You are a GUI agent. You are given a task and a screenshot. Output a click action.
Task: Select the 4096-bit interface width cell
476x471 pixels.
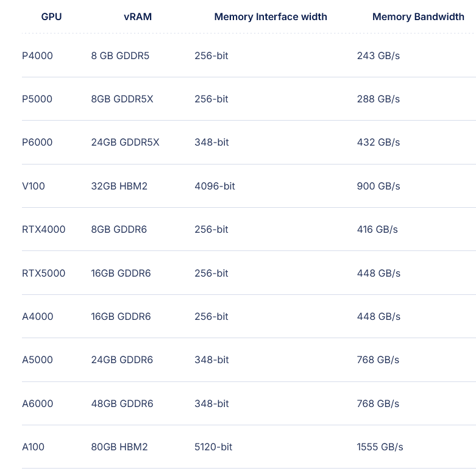click(x=215, y=186)
